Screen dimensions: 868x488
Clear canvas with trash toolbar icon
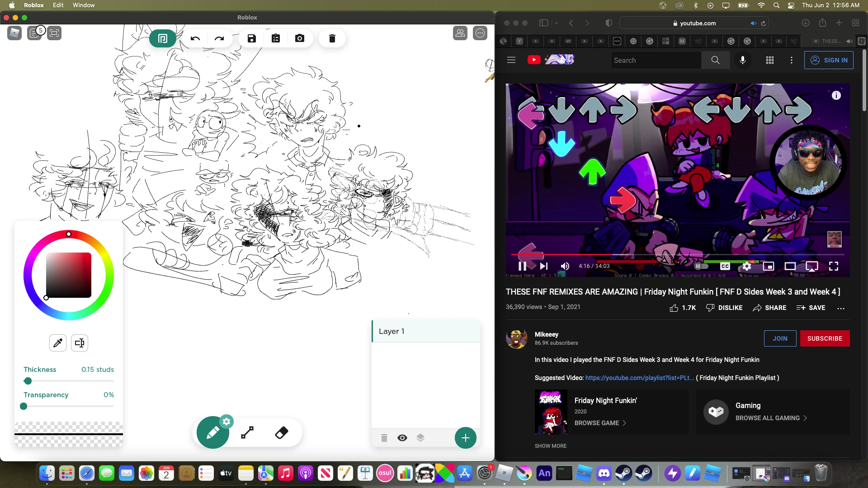click(x=332, y=38)
